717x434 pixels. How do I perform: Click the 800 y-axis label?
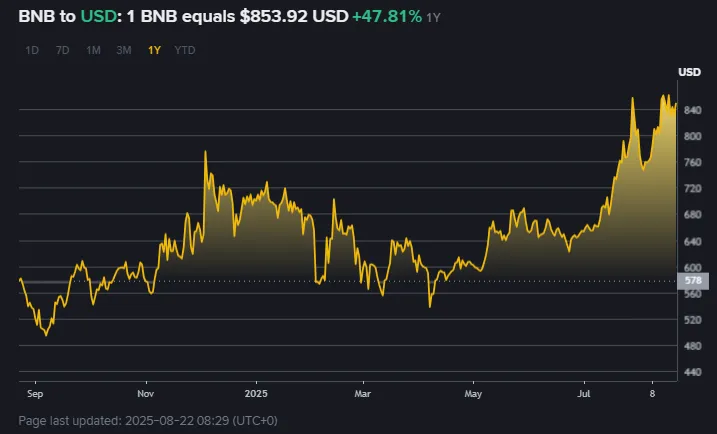[692, 136]
